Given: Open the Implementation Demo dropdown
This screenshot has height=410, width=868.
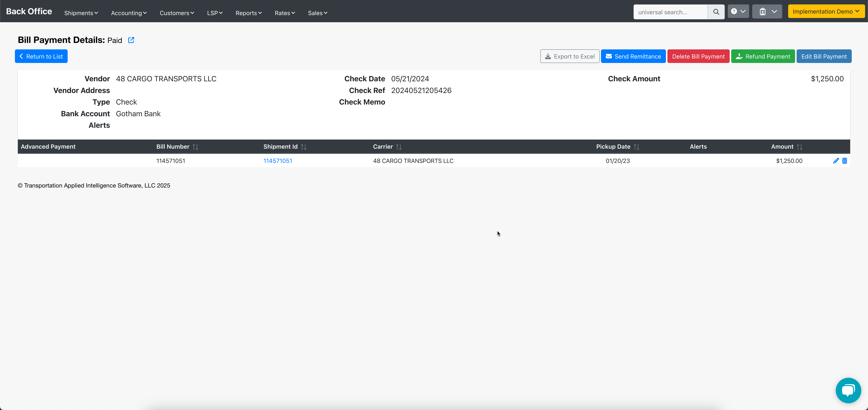Looking at the screenshot, I should point(826,12).
